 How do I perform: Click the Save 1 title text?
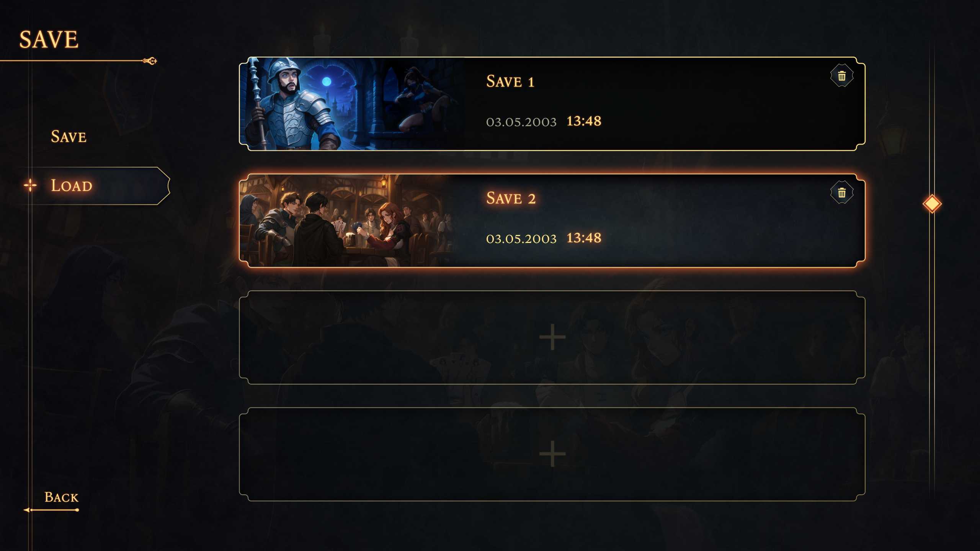[510, 82]
